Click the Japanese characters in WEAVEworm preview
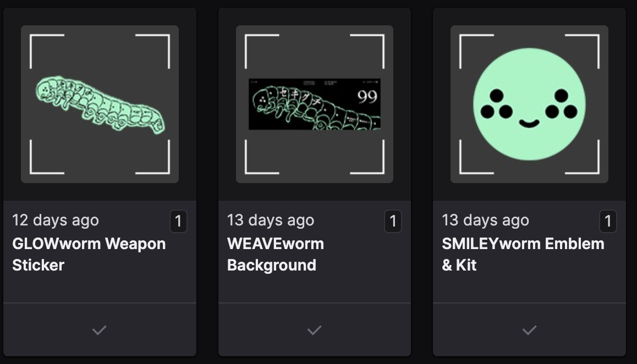Image resolution: width=637 pixels, height=364 pixels. (296, 96)
